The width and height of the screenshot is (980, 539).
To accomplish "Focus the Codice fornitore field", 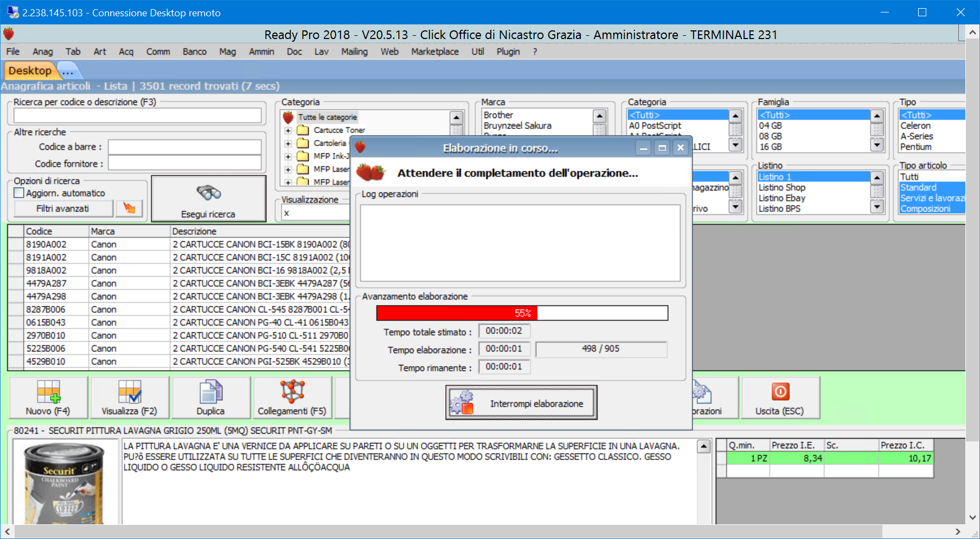I will coord(184,163).
